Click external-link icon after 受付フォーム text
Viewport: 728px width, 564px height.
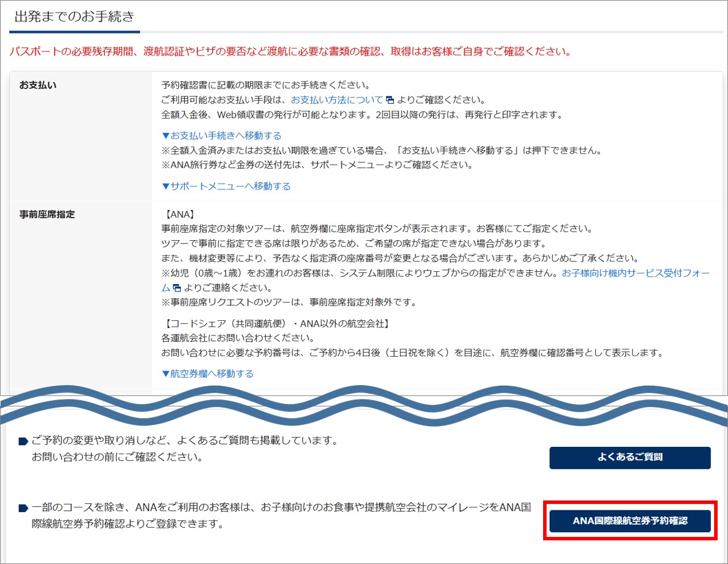[x=177, y=288]
